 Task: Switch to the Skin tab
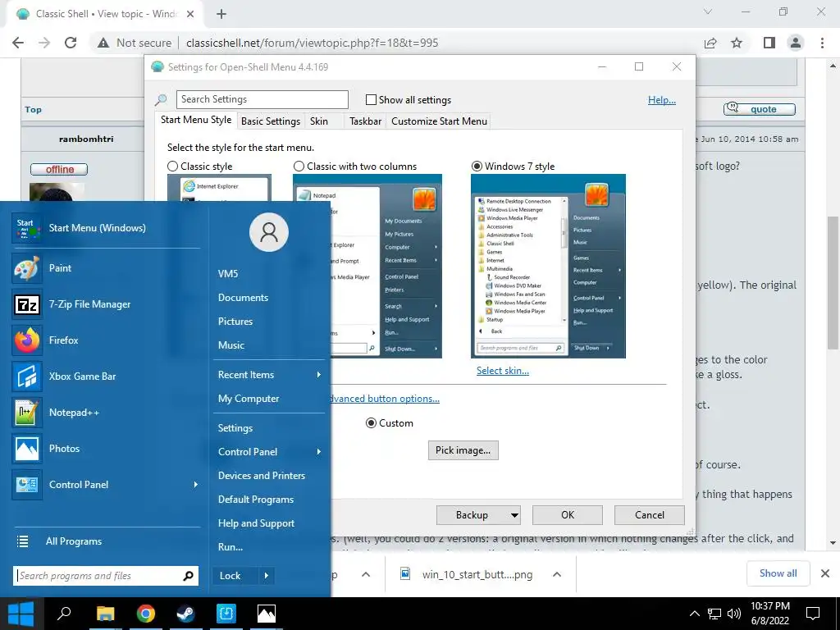319,121
